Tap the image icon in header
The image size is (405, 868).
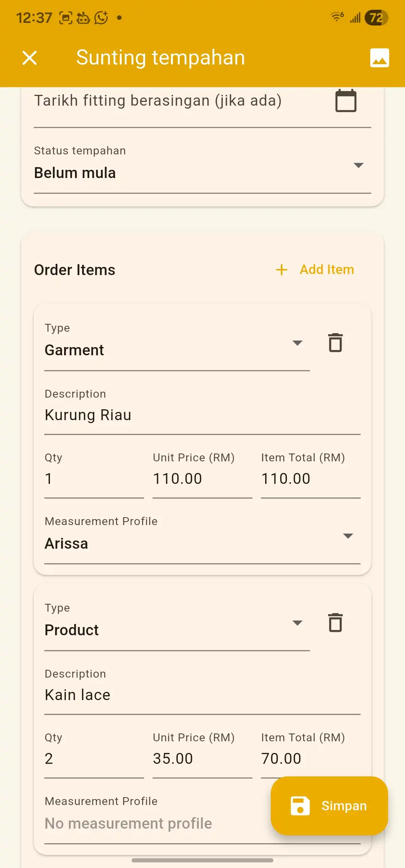[379, 58]
